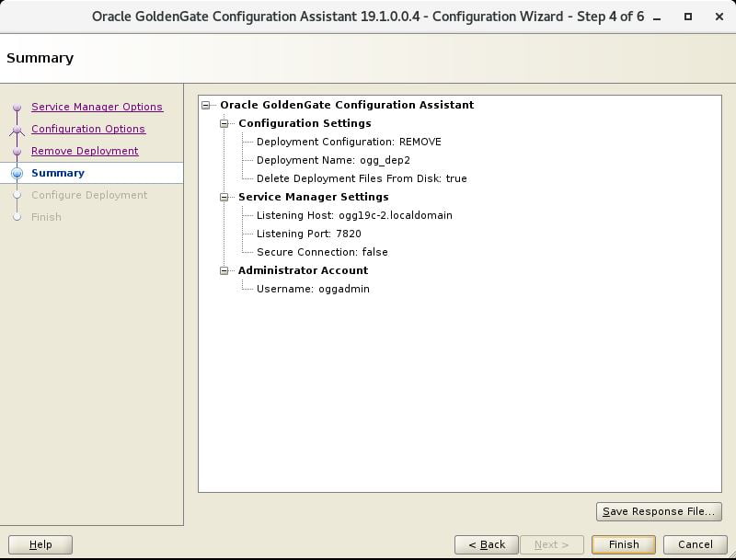
Task: Select 'Username: oggadmin' row
Action: pyautogui.click(x=313, y=289)
